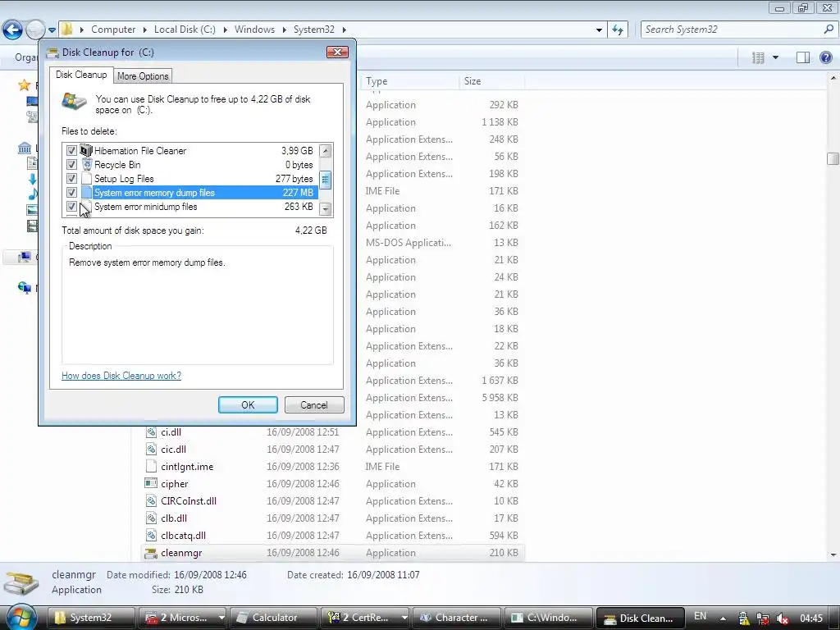
Task: Open the address bar history dropdown
Action: click(599, 30)
